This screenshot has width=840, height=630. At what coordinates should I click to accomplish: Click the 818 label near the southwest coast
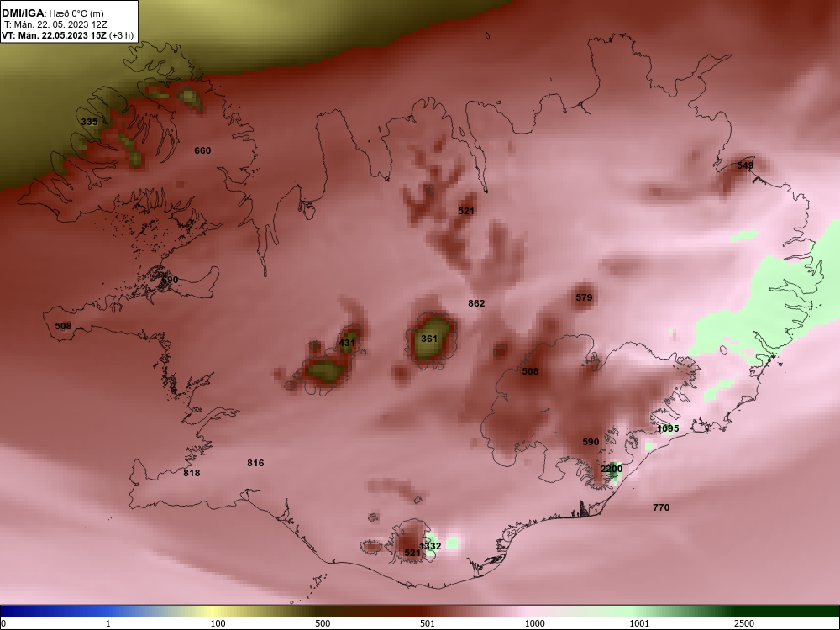pos(192,473)
